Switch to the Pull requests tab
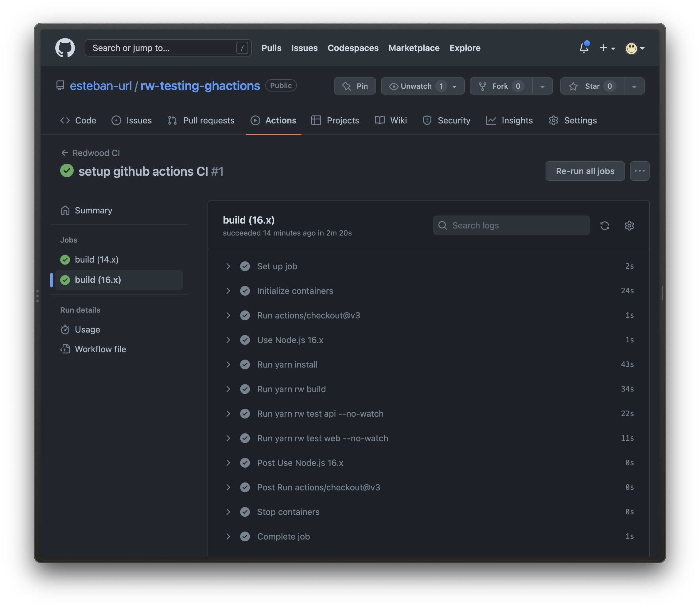 (x=201, y=120)
